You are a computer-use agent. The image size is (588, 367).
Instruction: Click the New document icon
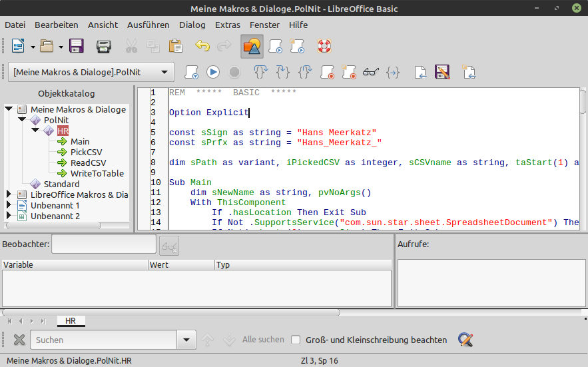17,46
